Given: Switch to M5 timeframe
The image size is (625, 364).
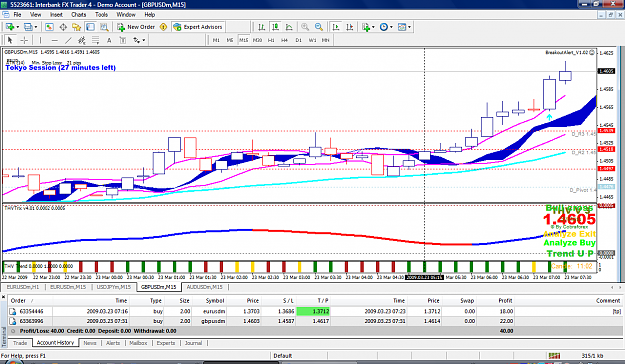Looking at the screenshot, I should click(230, 40).
